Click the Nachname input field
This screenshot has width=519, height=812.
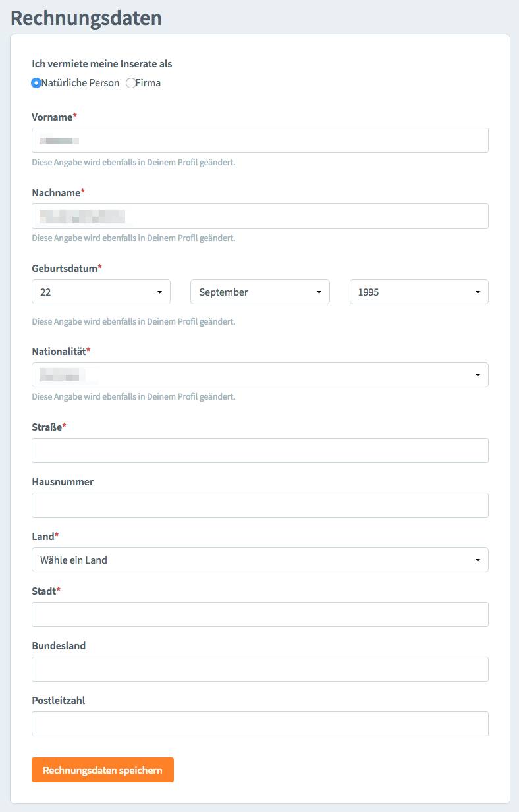tap(260, 216)
